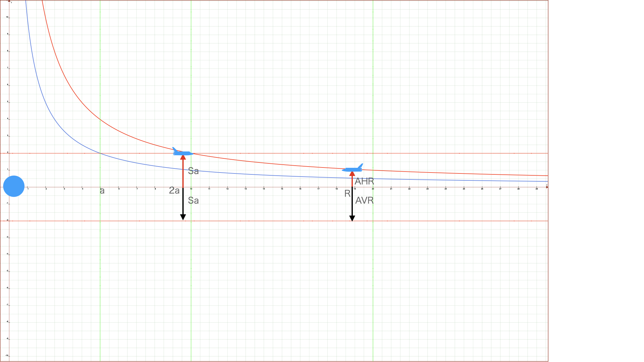Viewport: 644px width, 362px height.
Task: Select the blue airplane above 2a
Action: pos(183,152)
